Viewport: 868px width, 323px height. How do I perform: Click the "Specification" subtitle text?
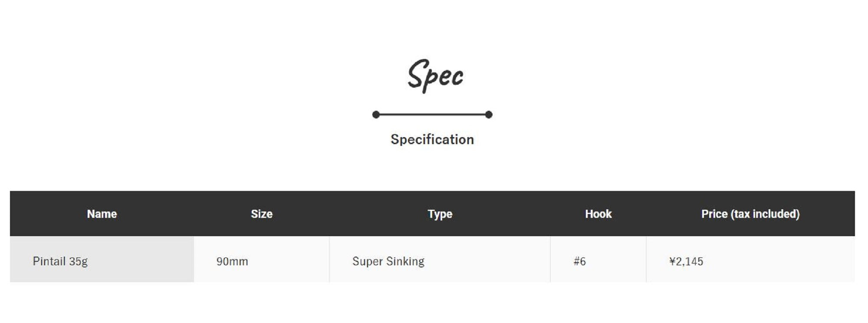432,139
